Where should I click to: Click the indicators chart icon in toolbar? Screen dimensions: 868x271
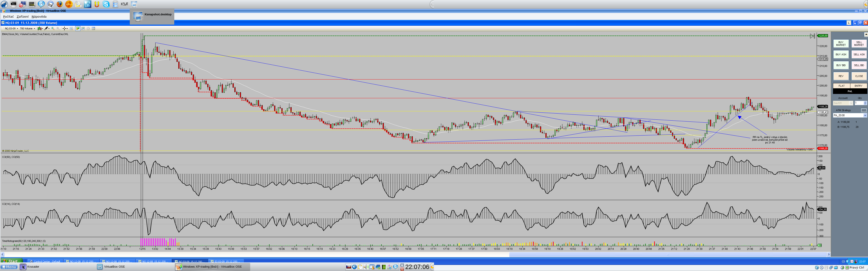83,29
